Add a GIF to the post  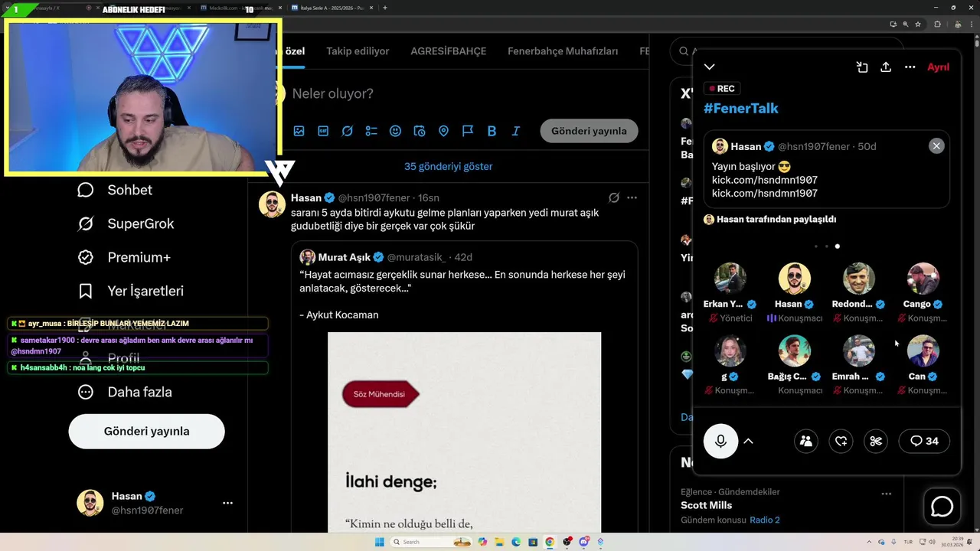pyautogui.click(x=323, y=131)
